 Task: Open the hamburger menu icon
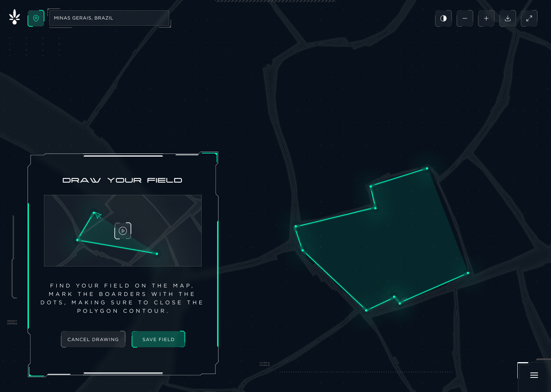pos(534,375)
